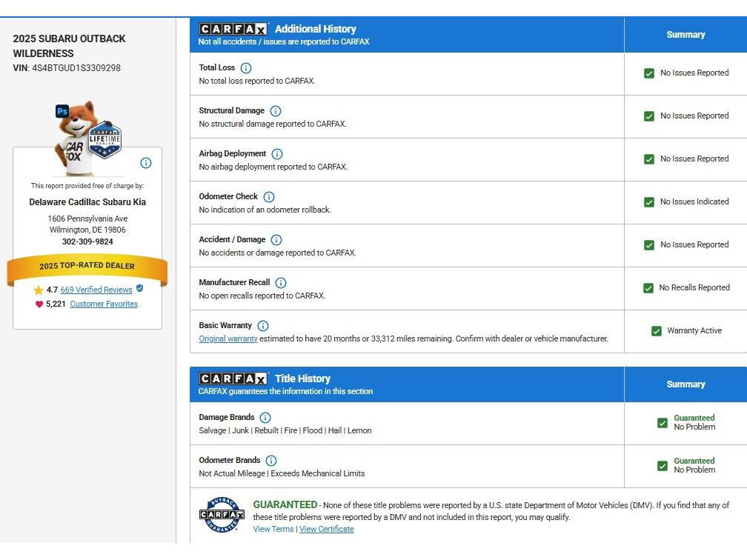Click the 4.7 rating value
Viewport: 747px width, 560px height.
(52, 290)
